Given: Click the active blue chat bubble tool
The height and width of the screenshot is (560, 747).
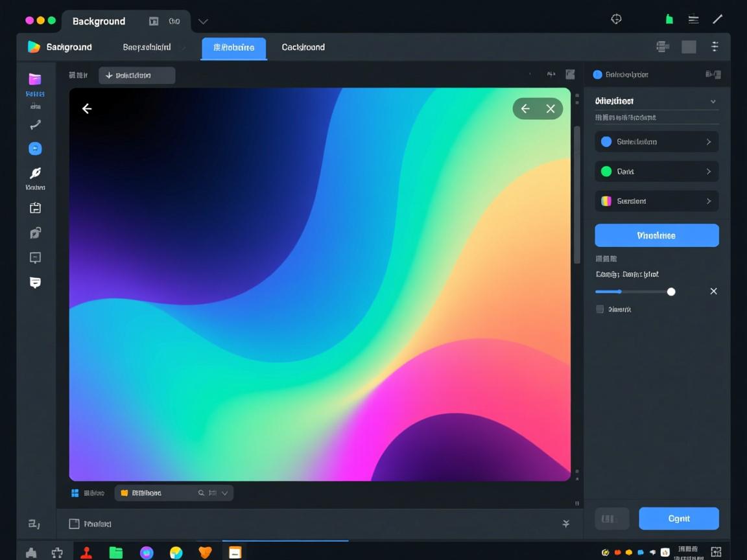Looking at the screenshot, I should coord(35,148).
